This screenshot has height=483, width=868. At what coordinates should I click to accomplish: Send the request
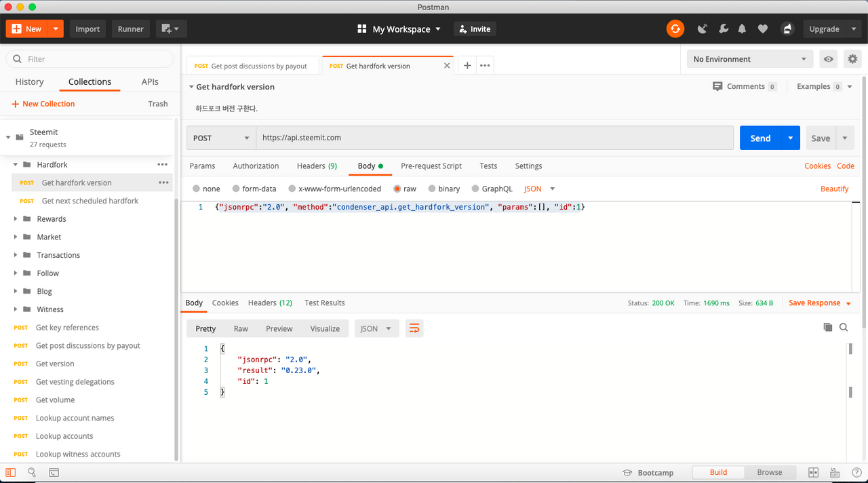click(760, 138)
